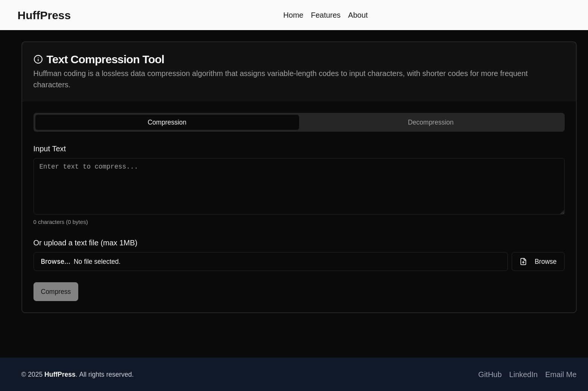
Task: Click the Input Text label
Action: 49,149
